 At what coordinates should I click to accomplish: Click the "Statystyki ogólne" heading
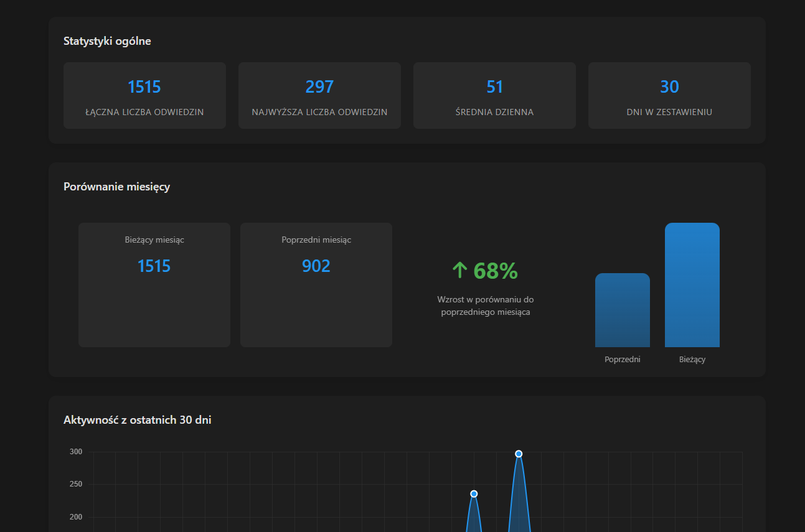107,41
